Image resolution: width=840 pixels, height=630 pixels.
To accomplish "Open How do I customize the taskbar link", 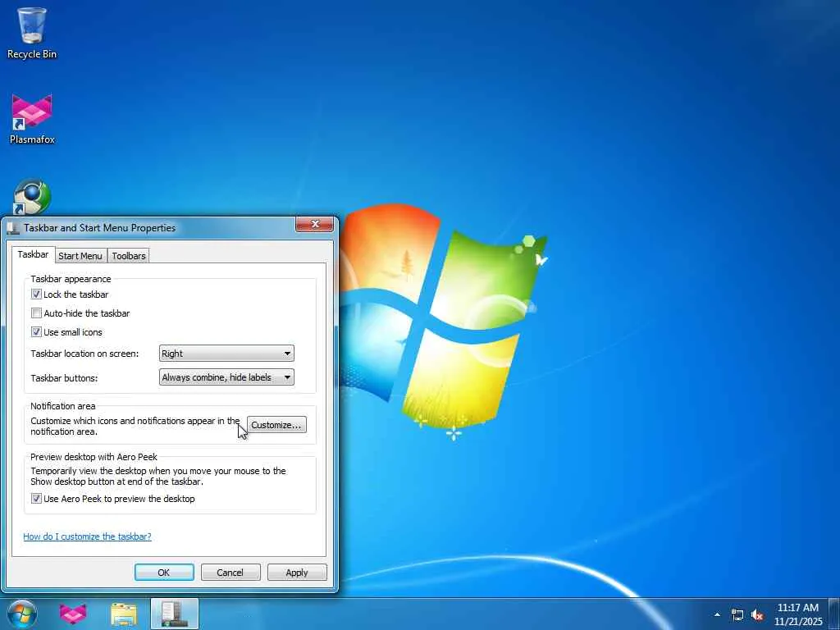I will click(87, 536).
